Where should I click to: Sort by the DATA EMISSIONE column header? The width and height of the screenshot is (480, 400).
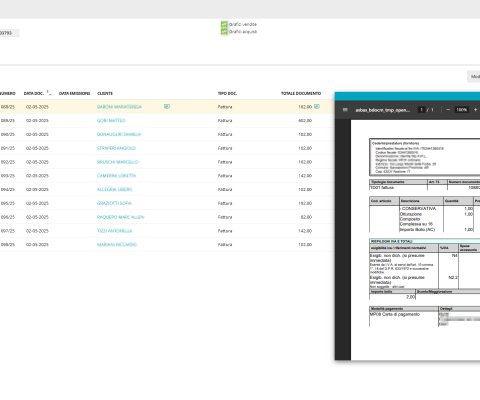tap(74, 93)
